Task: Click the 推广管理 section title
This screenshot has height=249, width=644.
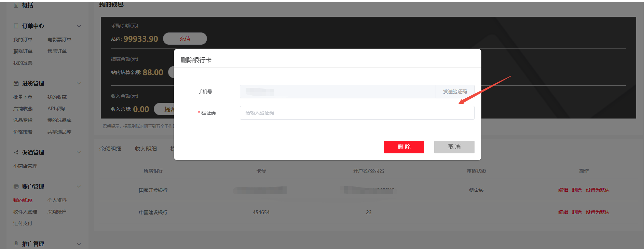Action: (x=33, y=244)
